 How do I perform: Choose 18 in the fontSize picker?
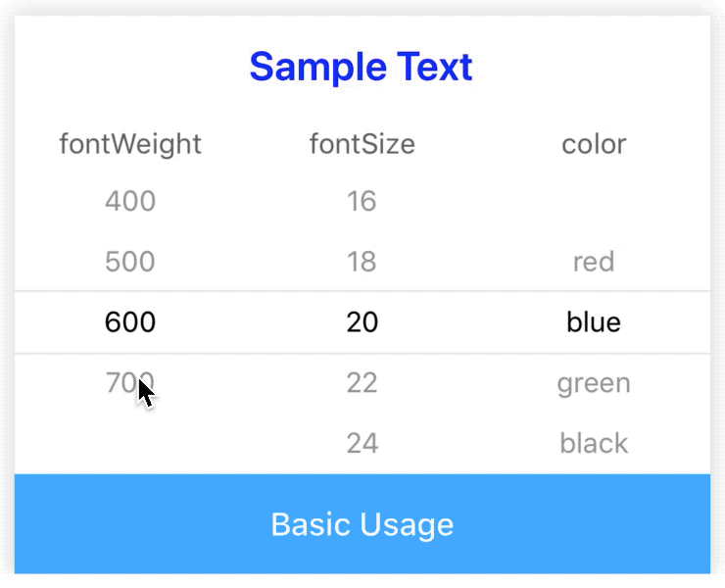click(362, 262)
